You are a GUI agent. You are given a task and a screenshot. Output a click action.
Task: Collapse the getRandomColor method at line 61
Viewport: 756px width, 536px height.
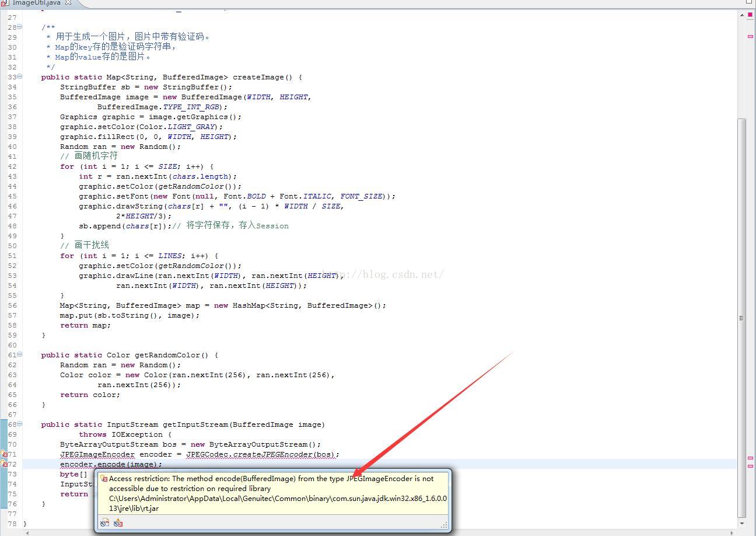[x=20, y=354]
